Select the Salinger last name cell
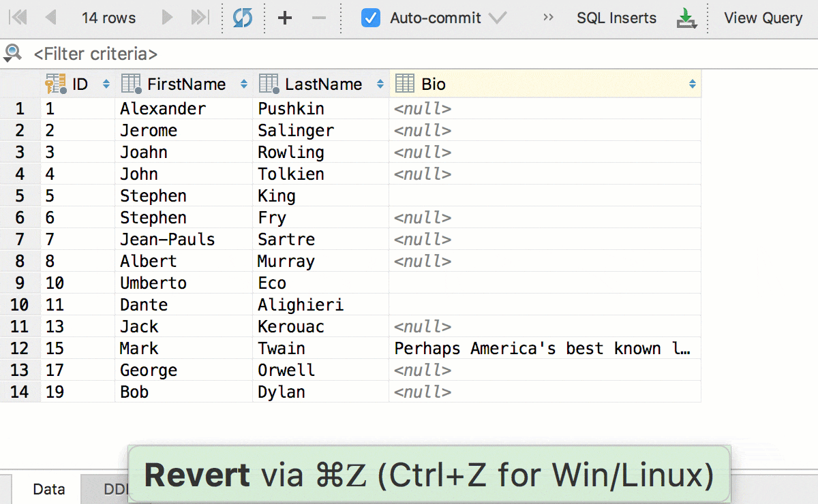 point(321,131)
